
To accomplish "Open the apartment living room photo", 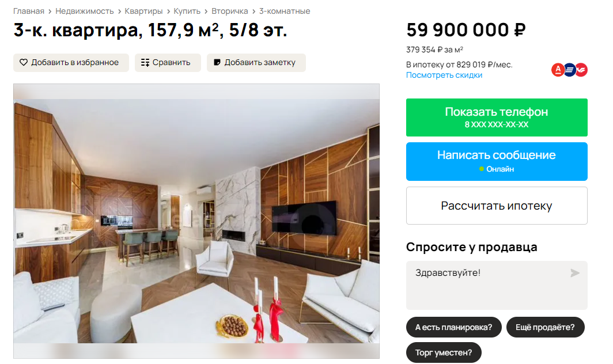I will [196, 221].
